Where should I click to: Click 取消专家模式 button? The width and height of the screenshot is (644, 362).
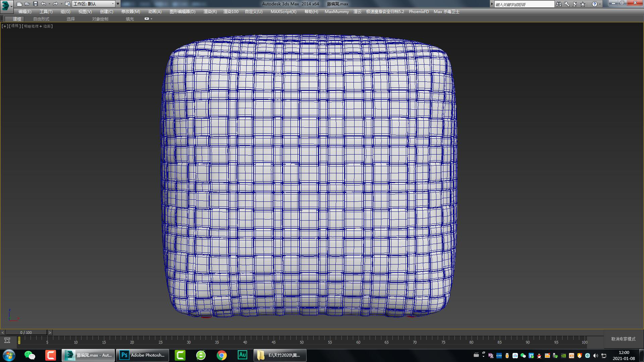pos(623,339)
